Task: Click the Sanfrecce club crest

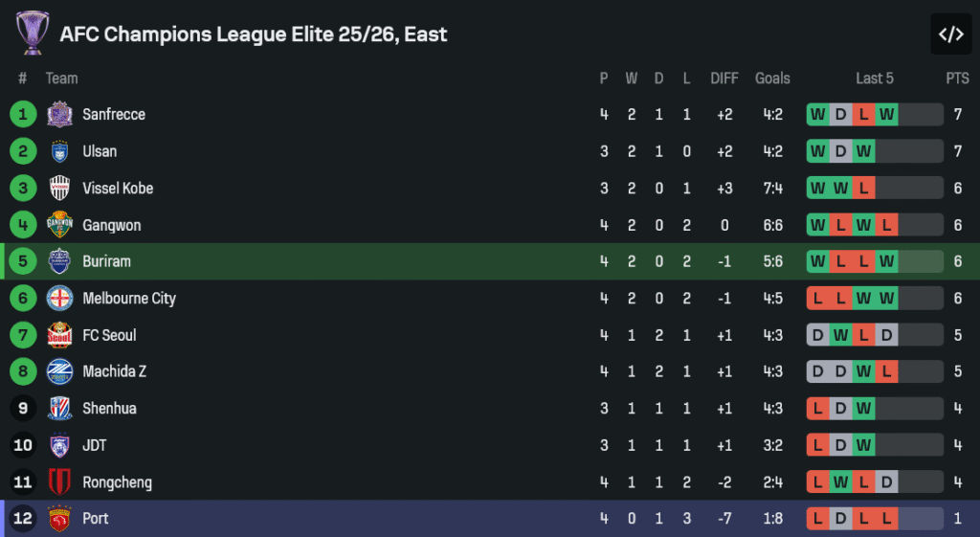Action: coord(59,115)
